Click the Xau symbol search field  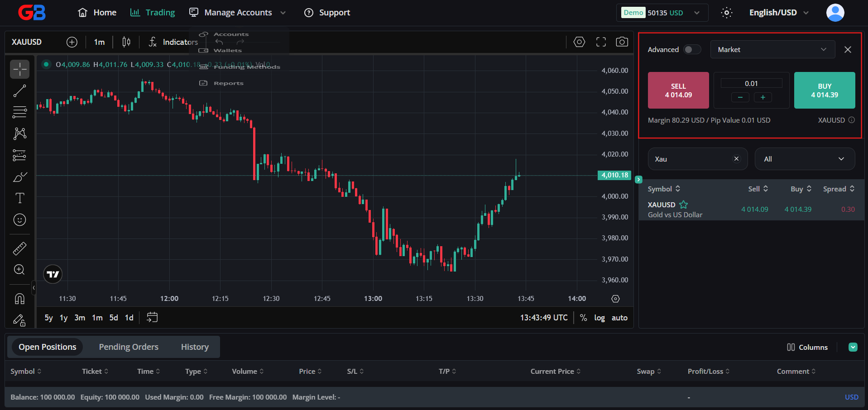pyautogui.click(x=698, y=159)
